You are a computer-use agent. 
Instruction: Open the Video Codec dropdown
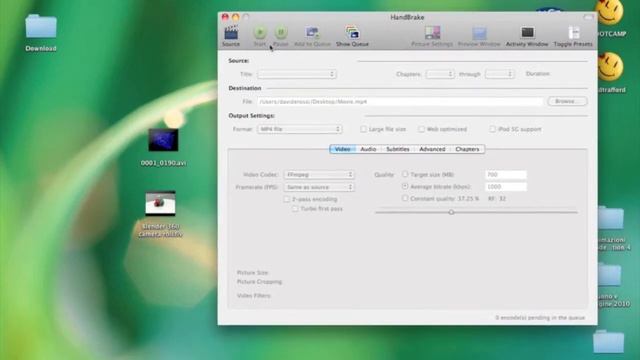[319, 174]
